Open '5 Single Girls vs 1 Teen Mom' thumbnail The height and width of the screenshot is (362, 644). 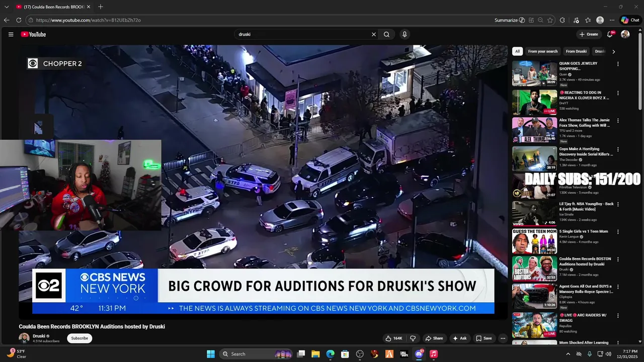point(534,241)
